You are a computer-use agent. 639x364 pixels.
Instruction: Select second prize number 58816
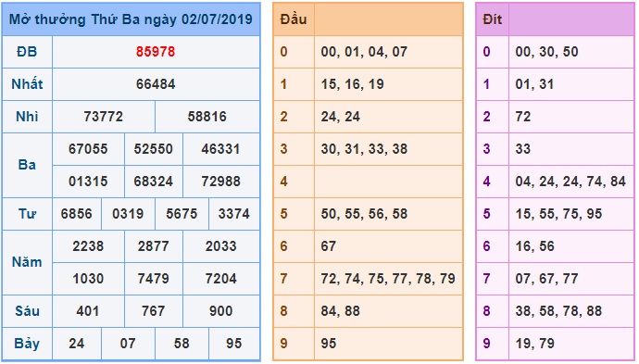tap(207, 117)
